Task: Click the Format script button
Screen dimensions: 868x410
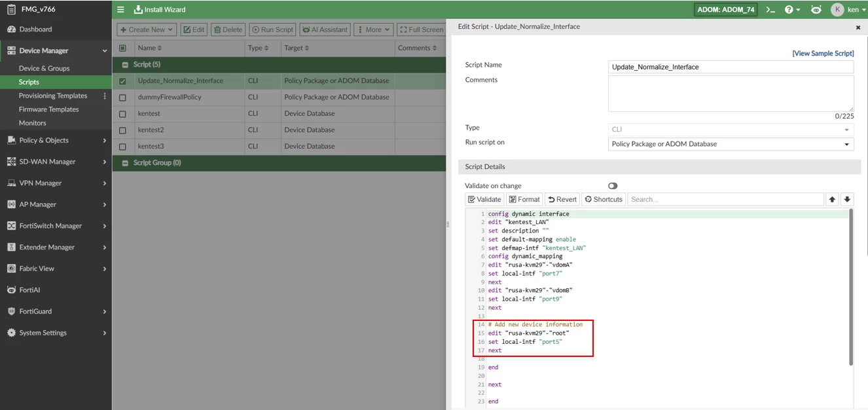Action: [524, 199]
